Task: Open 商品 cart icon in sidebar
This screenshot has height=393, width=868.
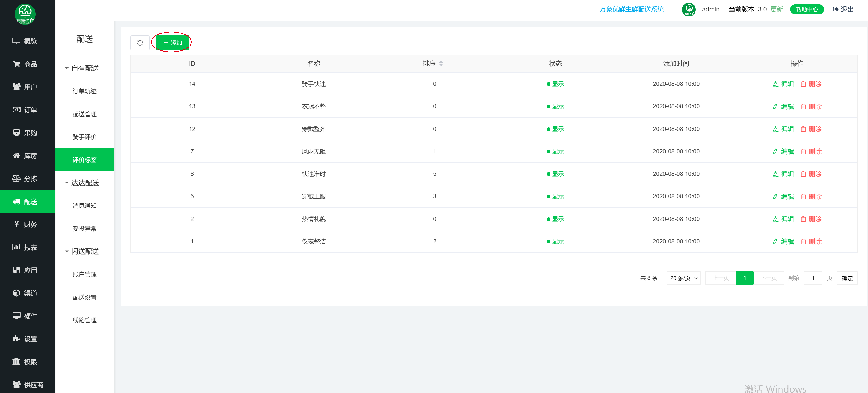Action: point(16,64)
